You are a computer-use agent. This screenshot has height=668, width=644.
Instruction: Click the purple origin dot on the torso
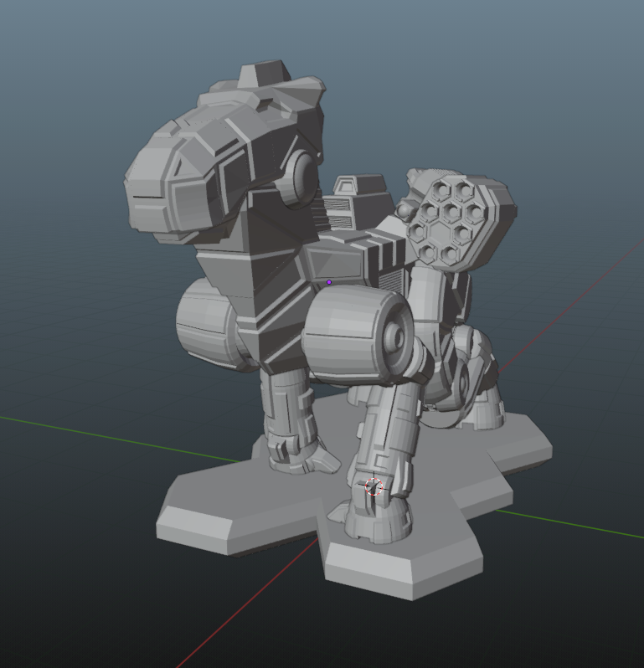click(x=329, y=282)
